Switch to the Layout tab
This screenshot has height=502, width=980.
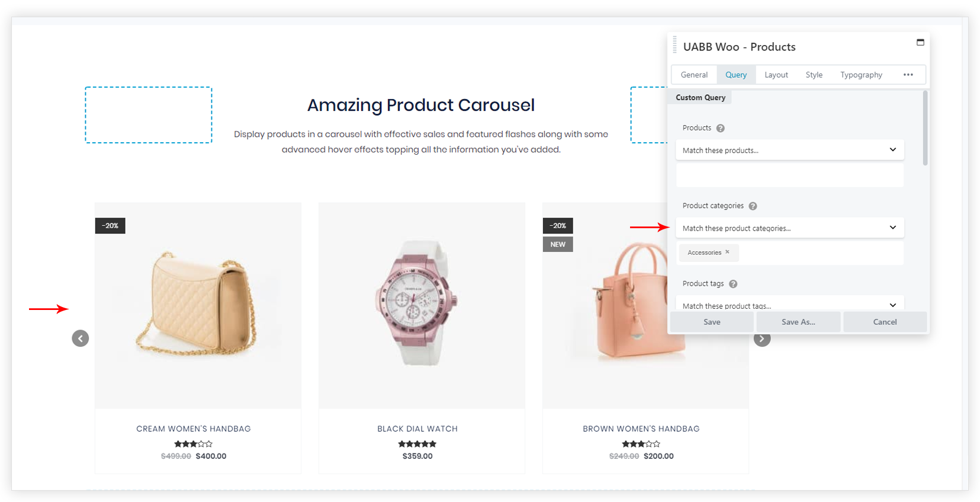tap(776, 75)
